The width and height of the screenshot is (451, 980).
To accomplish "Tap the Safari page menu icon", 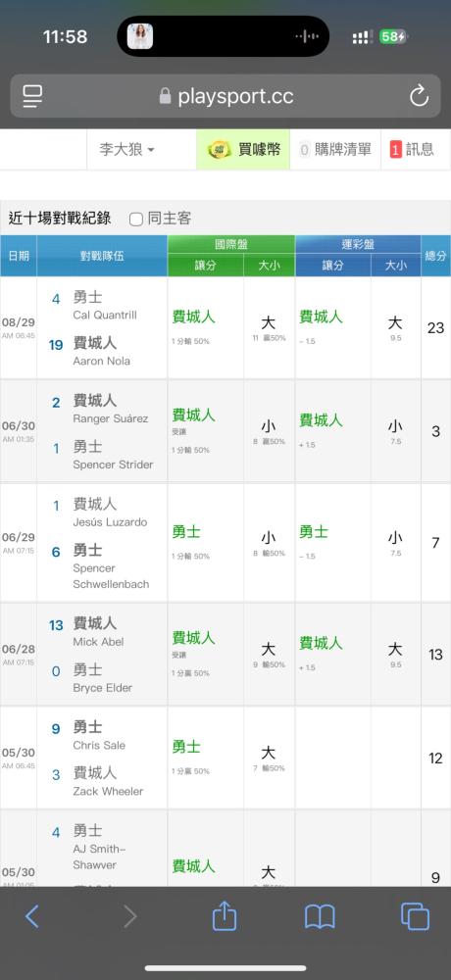I will (32, 96).
